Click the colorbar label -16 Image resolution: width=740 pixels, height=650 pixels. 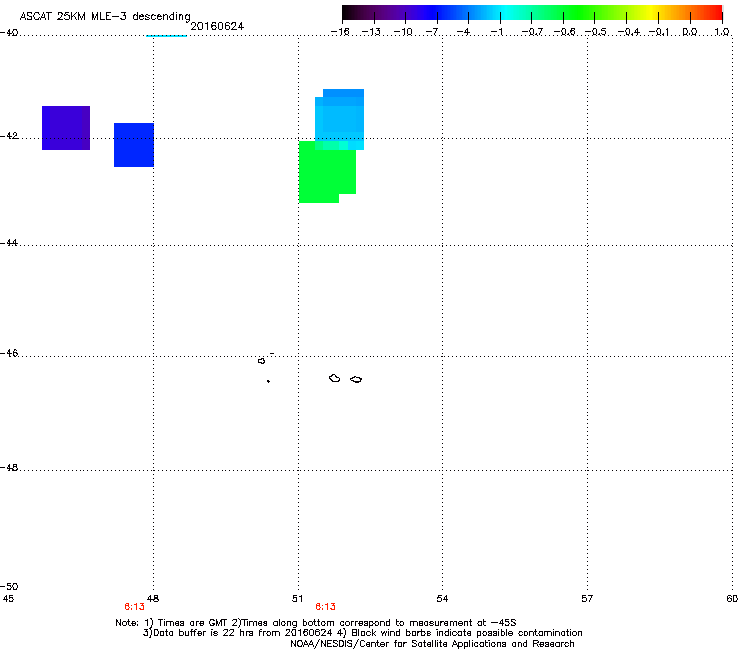[340, 32]
